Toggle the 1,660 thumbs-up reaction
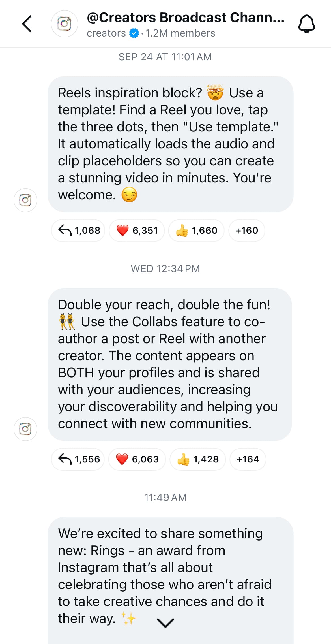Screen dimensions: 331x644 pos(196,231)
